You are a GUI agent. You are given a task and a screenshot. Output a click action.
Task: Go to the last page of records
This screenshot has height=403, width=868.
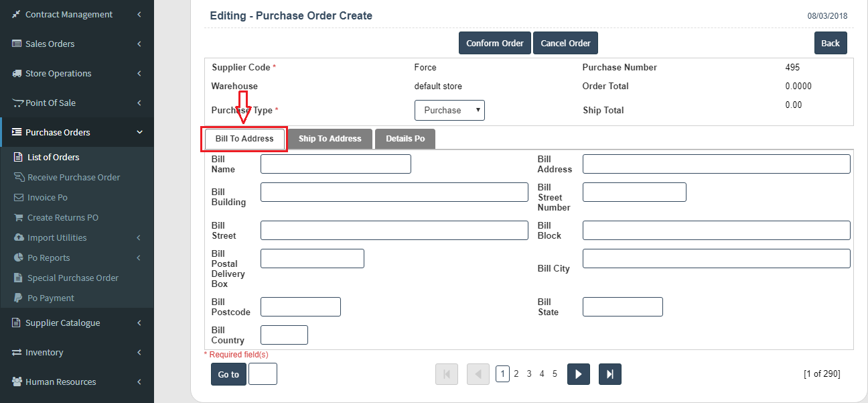pos(609,374)
